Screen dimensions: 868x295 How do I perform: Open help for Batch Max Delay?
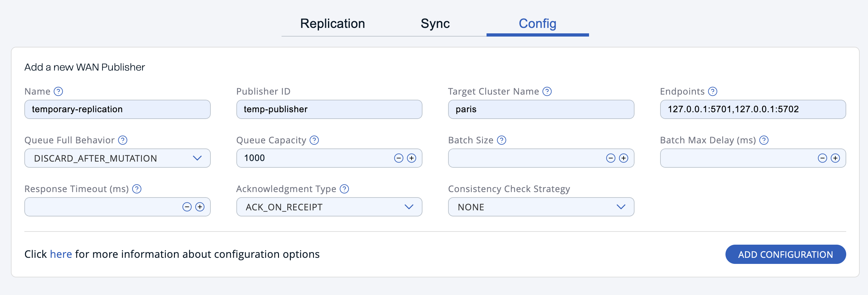coord(764,140)
